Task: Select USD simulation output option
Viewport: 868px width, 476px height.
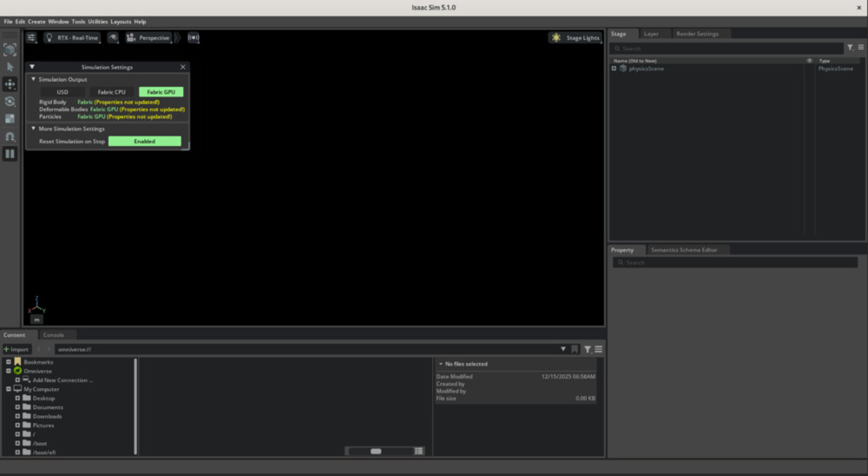Action: coord(62,92)
